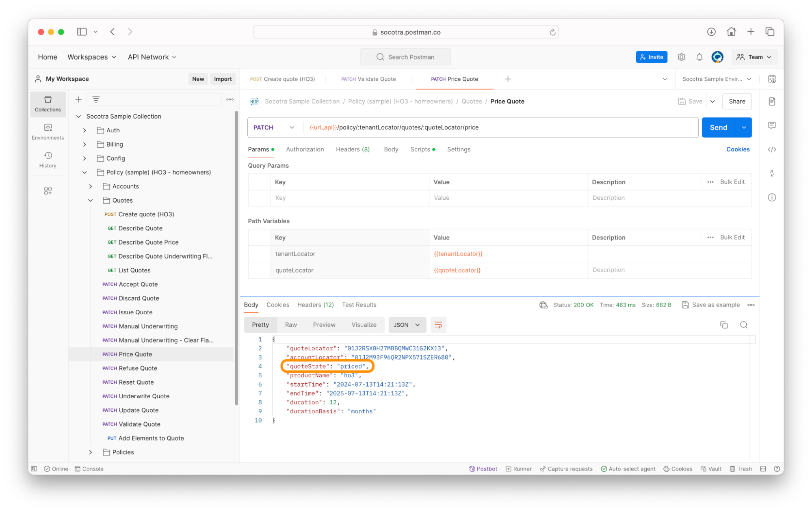Open Postbot in the status bar
Viewport: 812px width, 512px height.
point(483,469)
